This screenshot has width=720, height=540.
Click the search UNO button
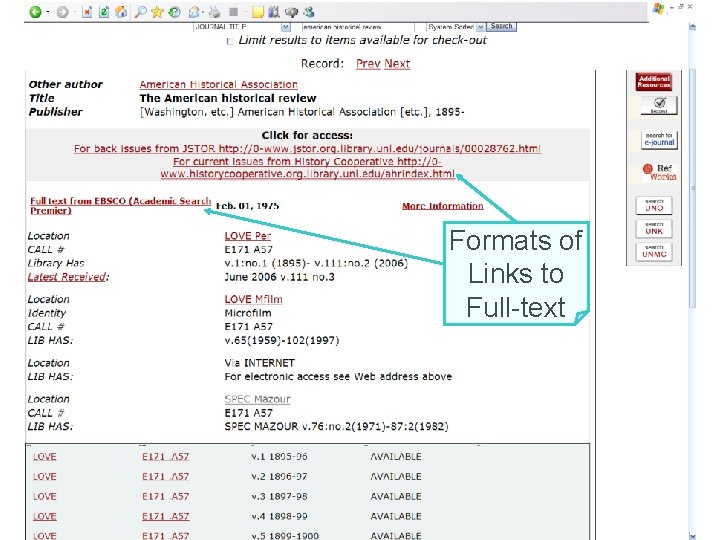pos(654,205)
